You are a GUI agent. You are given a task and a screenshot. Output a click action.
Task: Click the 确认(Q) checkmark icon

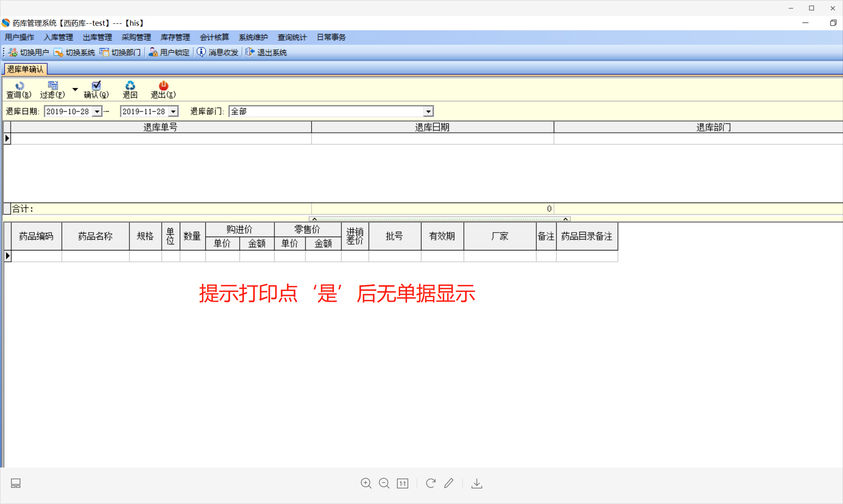(x=96, y=86)
